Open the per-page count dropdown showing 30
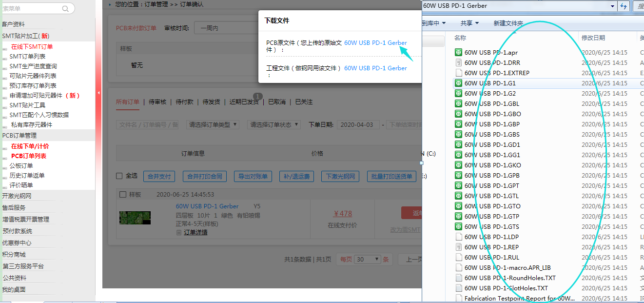Image resolution: width=644 pixels, height=303 pixels. pyautogui.click(x=367, y=260)
